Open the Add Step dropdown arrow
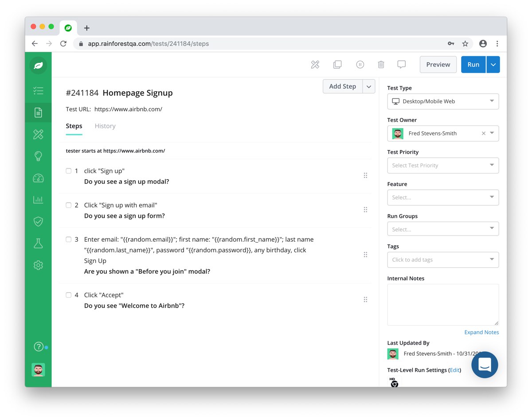Image resolution: width=532 pixels, height=420 pixels. pyautogui.click(x=369, y=86)
